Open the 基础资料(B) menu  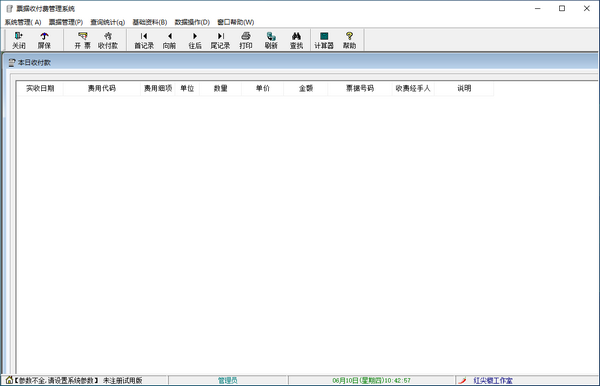pyautogui.click(x=150, y=22)
